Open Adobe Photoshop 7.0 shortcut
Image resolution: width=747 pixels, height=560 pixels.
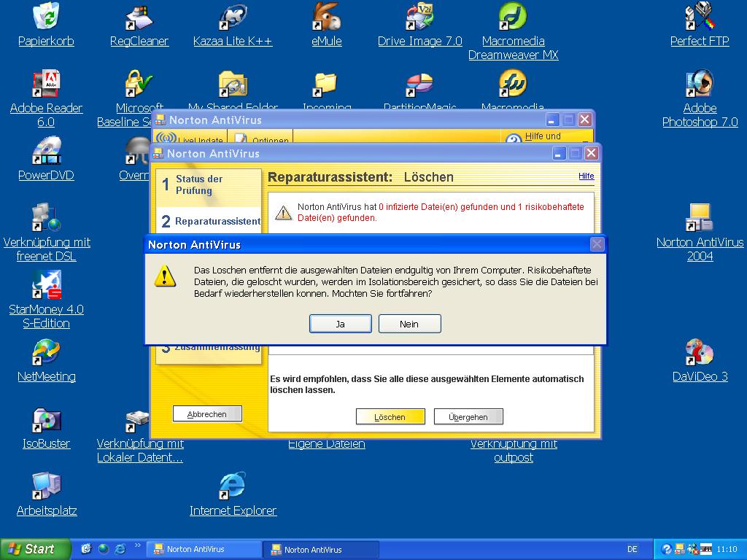700,98
